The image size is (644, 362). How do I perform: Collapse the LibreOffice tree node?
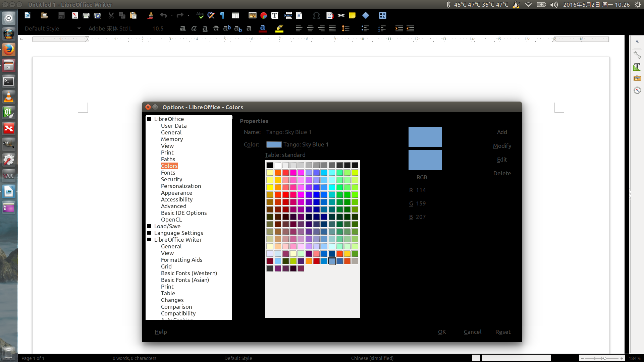point(149,119)
